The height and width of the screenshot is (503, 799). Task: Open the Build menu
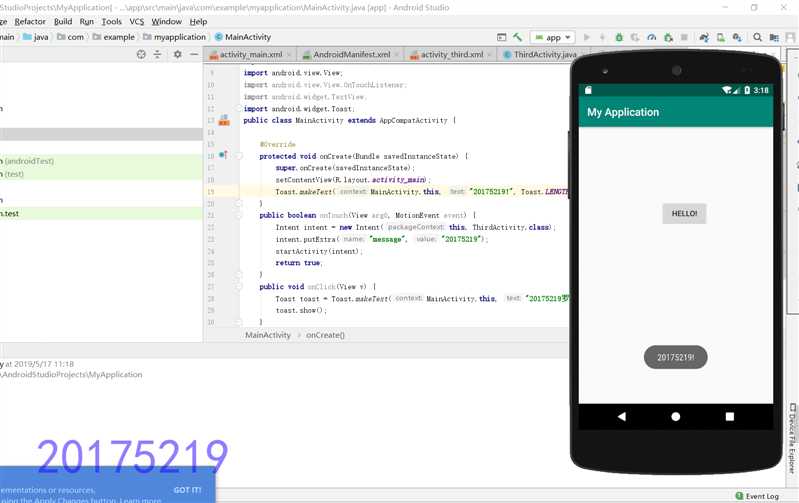click(63, 21)
